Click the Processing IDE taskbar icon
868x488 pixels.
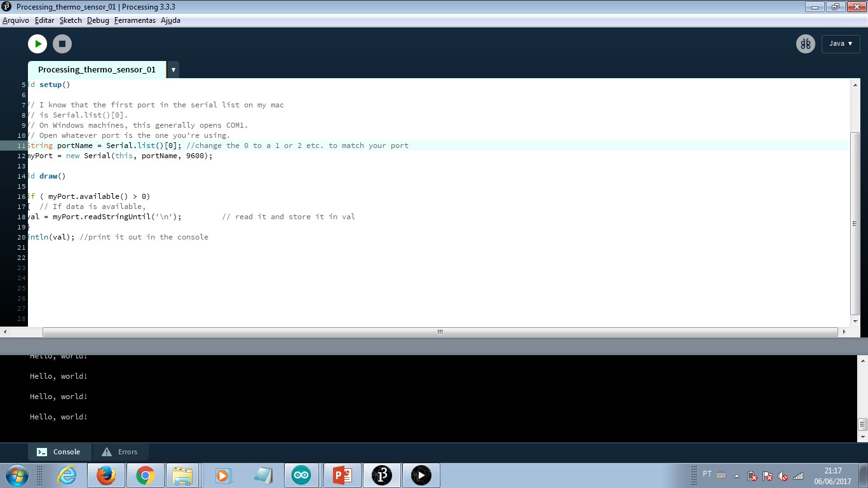point(382,475)
